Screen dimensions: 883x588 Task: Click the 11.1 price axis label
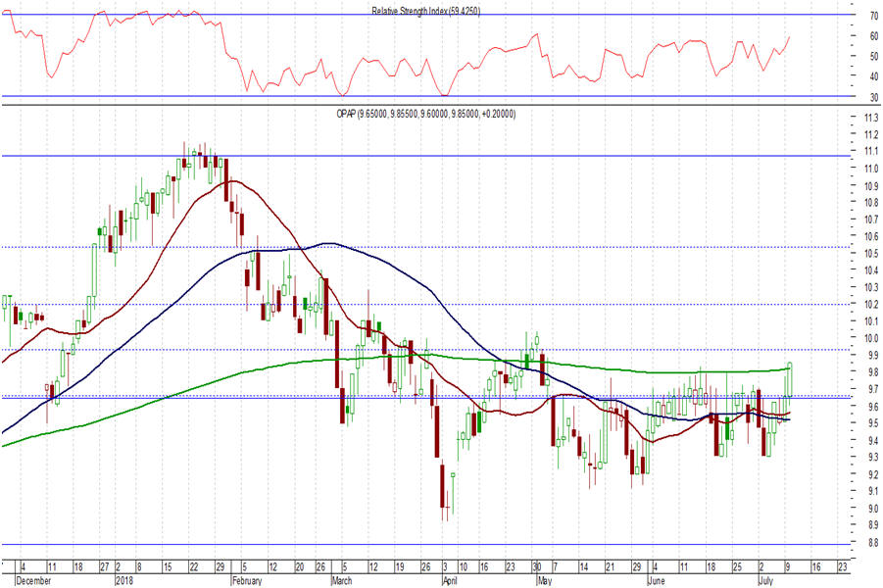pos(871,151)
